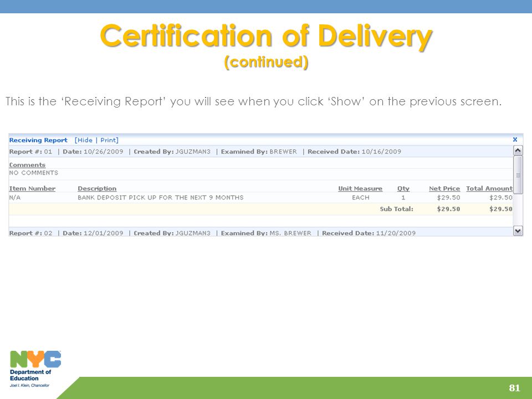
Task: Click Date 12/01/2009 in second report
Action: click(93, 233)
